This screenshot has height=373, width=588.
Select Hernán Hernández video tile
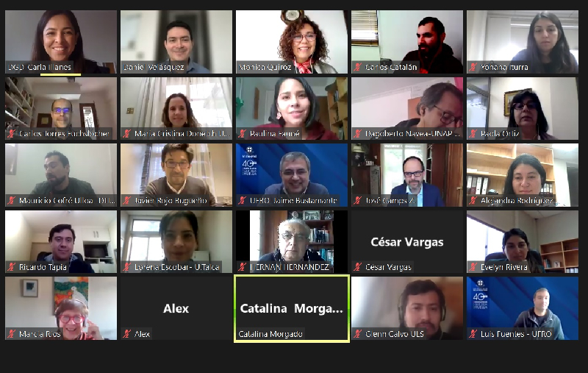click(x=292, y=241)
